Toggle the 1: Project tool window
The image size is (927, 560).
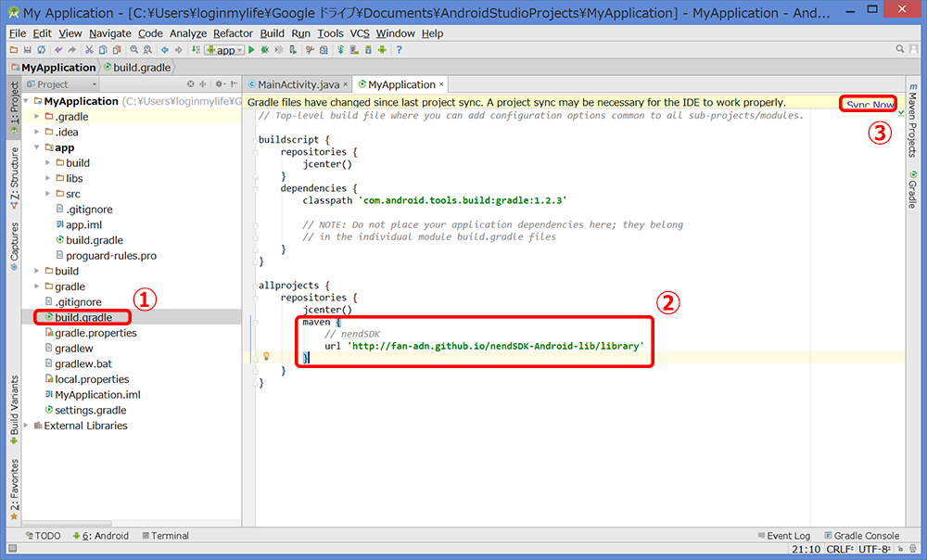[x=14, y=107]
